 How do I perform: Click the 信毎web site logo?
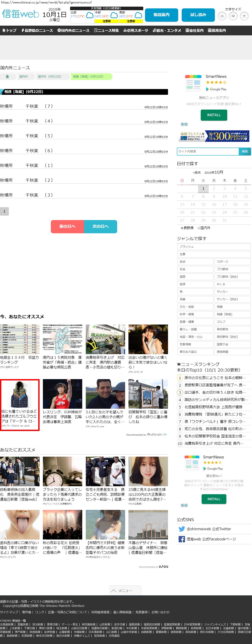pos(21,14)
